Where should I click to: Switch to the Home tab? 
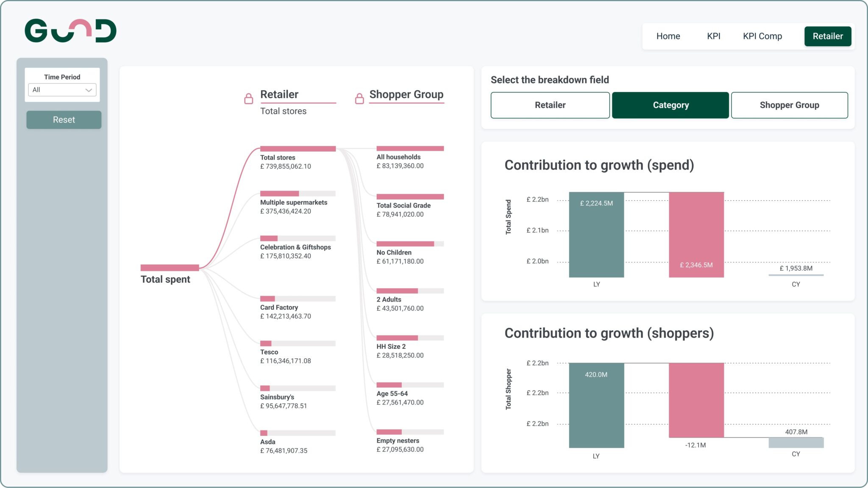coord(668,36)
